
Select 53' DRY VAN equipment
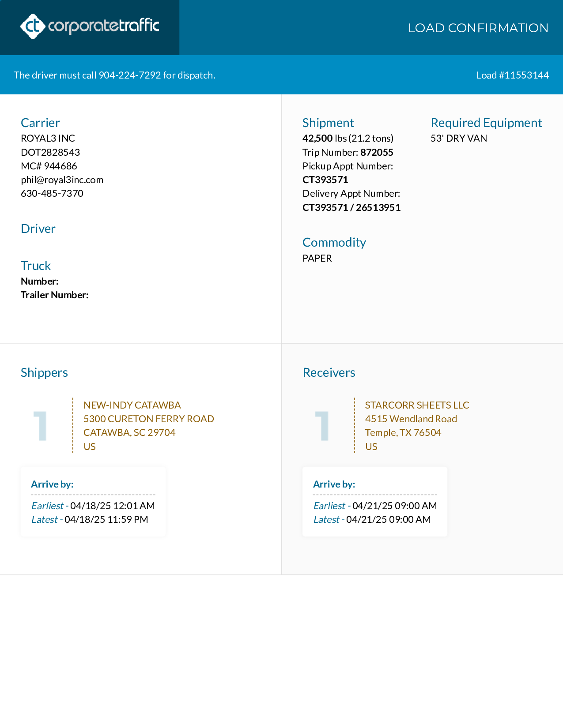tap(459, 138)
